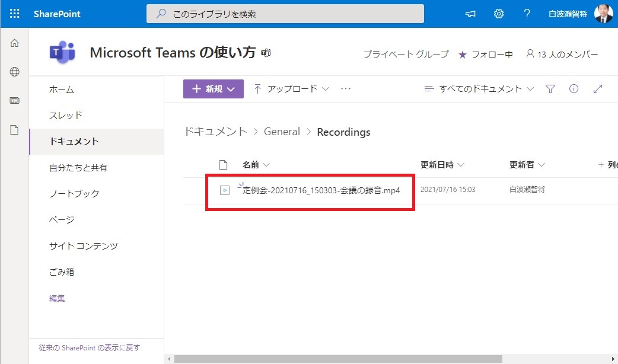Select ドキュメント in site navigation
618x364 pixels.
coord(97,142)
